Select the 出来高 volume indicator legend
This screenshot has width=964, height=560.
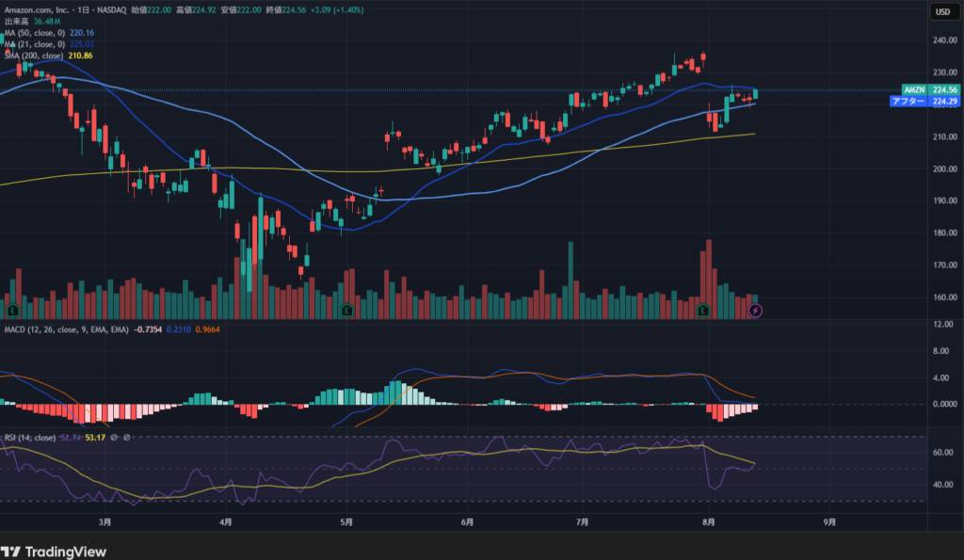tap(17, 22)
